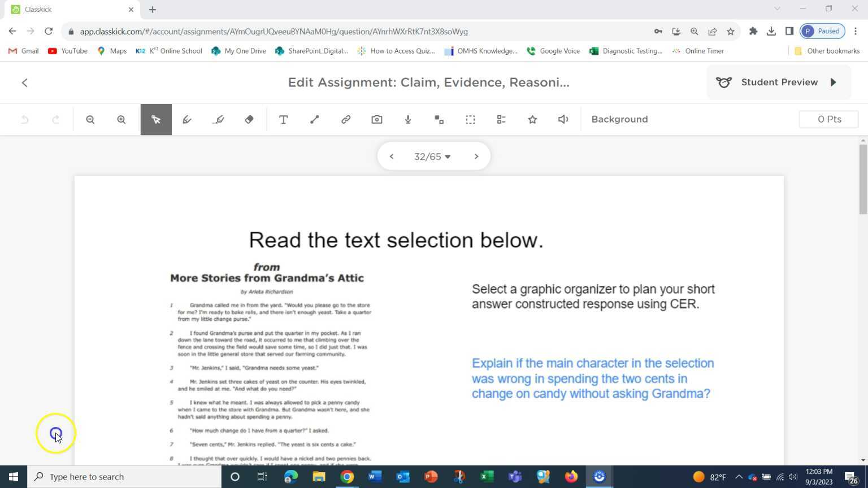Insert a link using the link tool

[x=345, y=119]
